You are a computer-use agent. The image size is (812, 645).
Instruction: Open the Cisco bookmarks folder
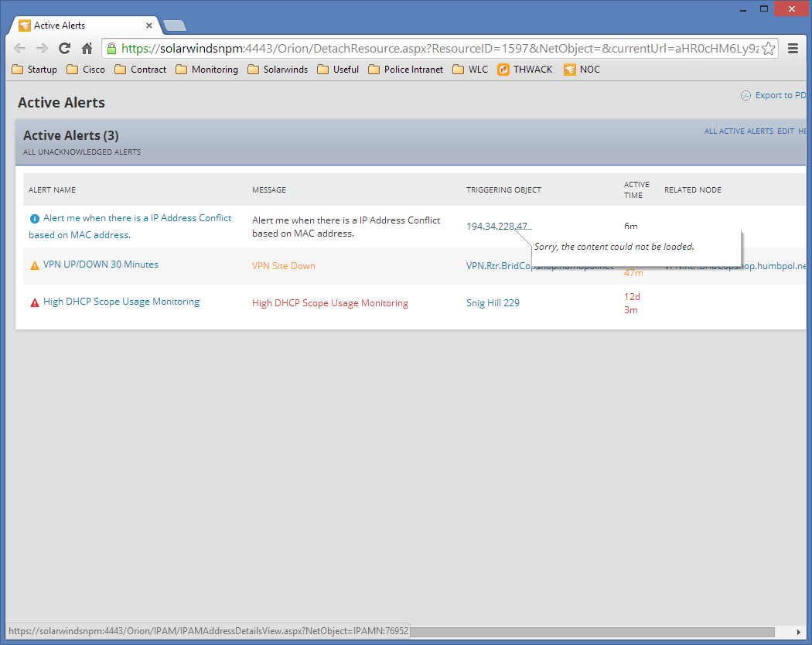click(x=86, y=70)
